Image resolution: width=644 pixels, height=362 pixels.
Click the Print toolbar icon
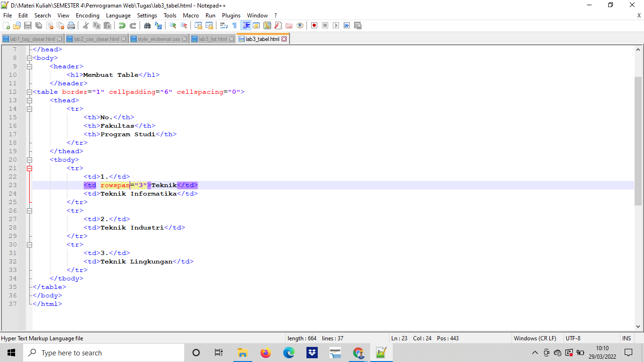point(71,25)
